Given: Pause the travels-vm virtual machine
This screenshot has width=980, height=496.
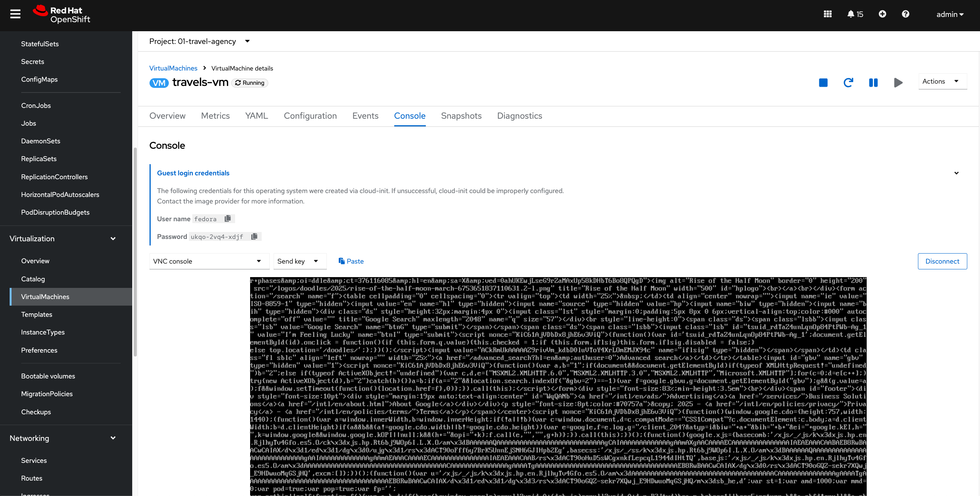Looking at the screenshot, I should 873,82.
